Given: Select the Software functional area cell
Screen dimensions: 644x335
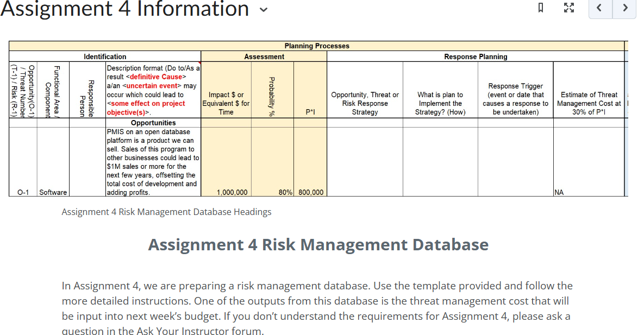Looking at the screenshot, I should point(52,192).
